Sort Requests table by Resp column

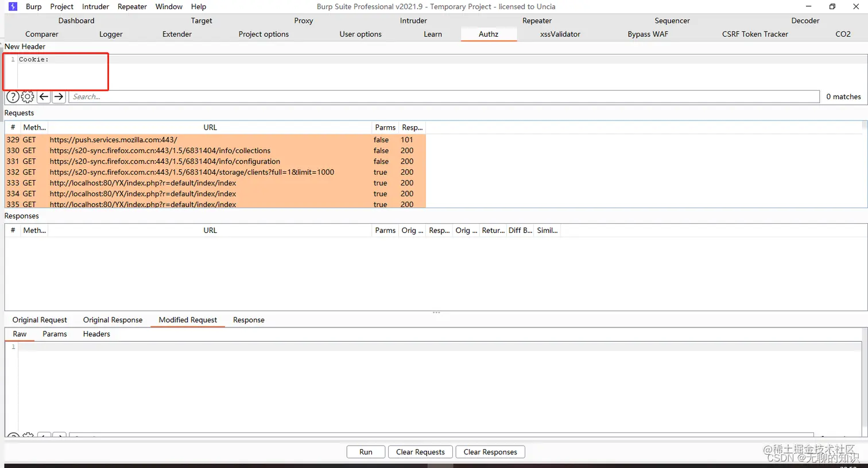(x=412, y=127)
